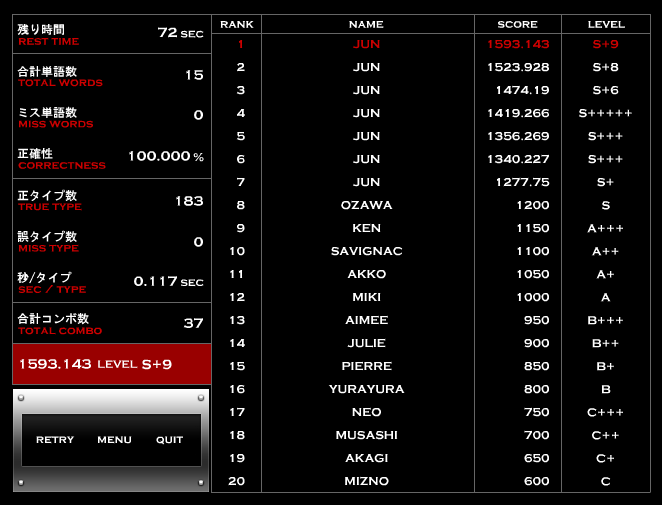
Task: Select the A++ level cell
Action: point(605,251)
